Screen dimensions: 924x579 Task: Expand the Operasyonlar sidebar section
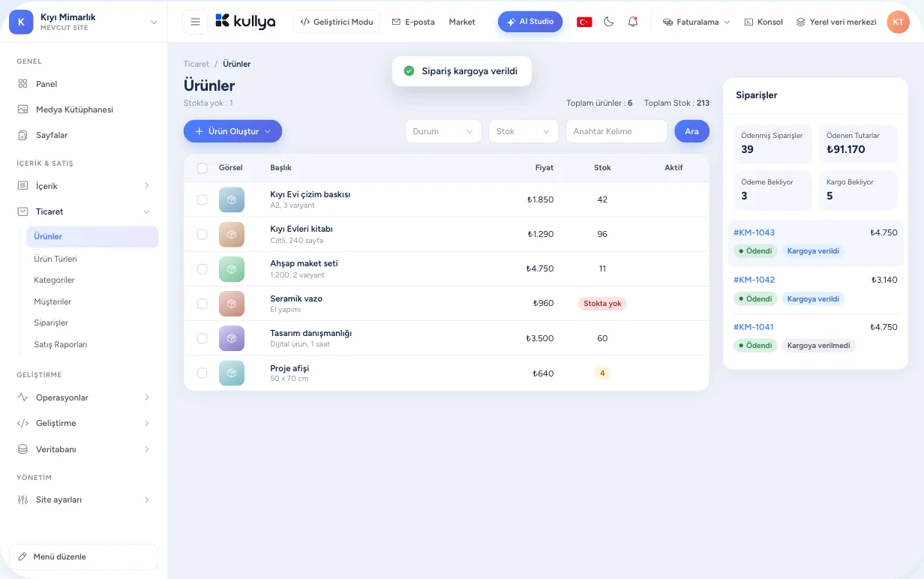coord(83,397)
